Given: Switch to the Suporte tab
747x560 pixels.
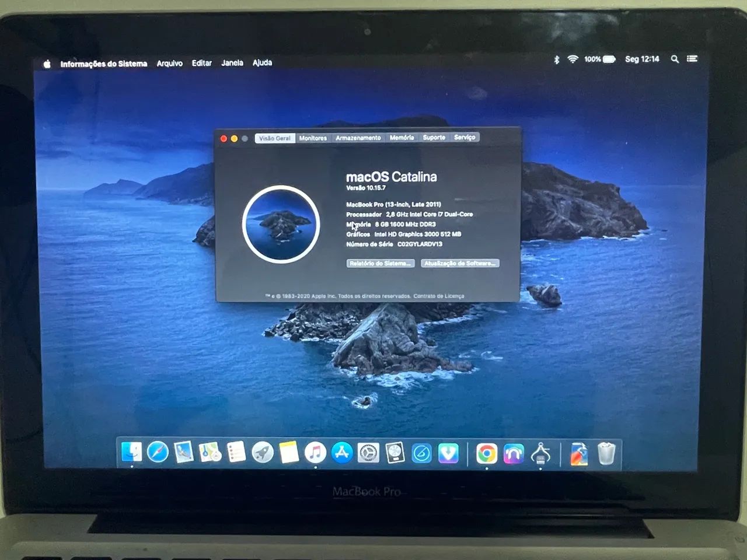Looking at the screenshot, I should [434, 138].
